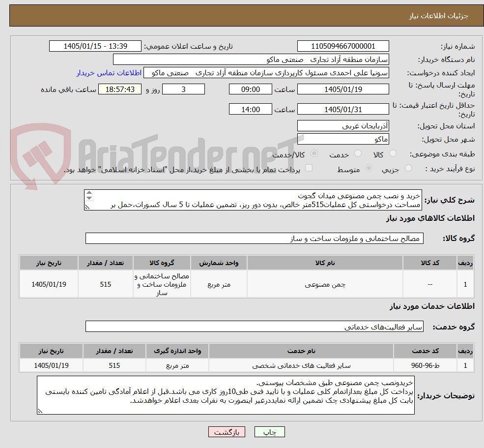Select the کالا/خدمت radio button
The image size is (484, 448).
314,153
